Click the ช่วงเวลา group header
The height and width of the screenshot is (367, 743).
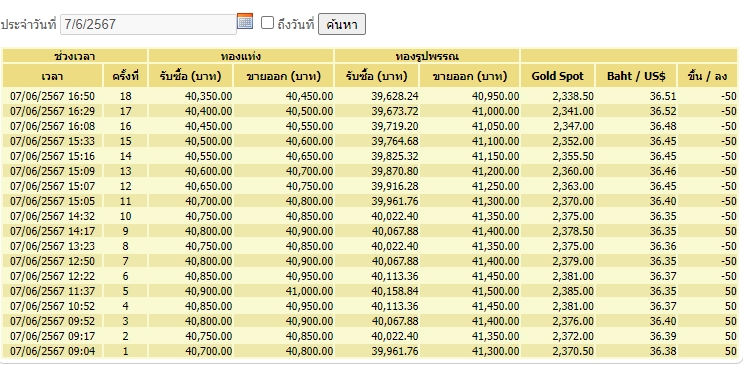coord(75,56)
